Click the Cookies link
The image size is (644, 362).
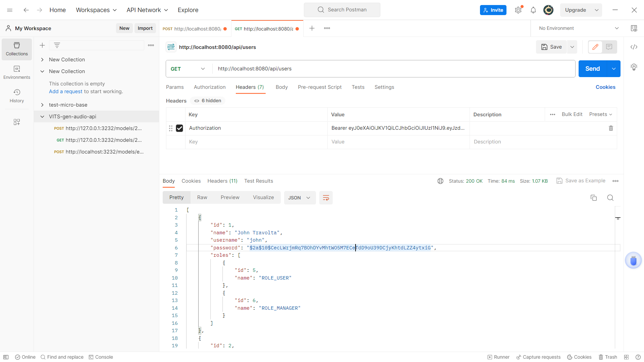coord(605,87)
